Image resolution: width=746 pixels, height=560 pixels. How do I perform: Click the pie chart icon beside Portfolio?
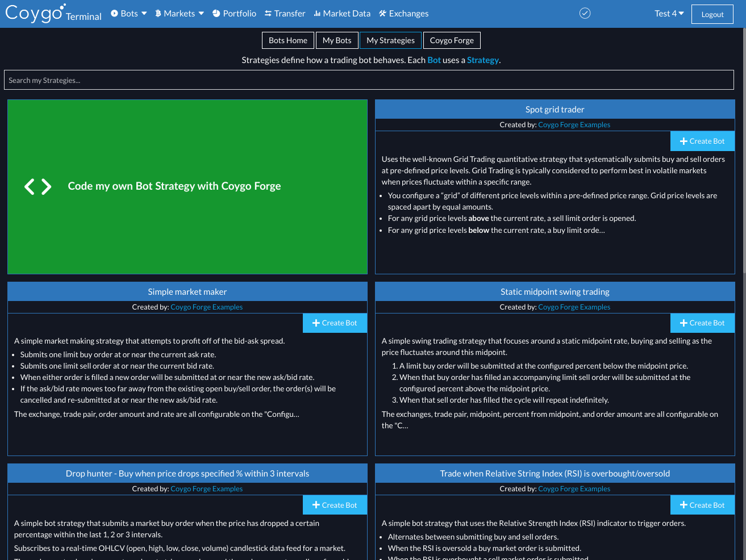pos(216,13)
